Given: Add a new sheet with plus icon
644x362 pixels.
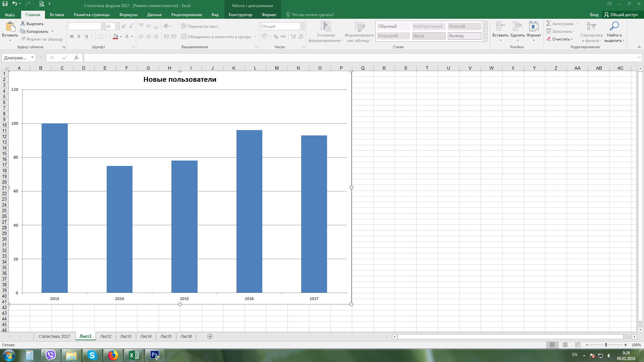Looking at the screenshot, I should [x=210, y=337].
